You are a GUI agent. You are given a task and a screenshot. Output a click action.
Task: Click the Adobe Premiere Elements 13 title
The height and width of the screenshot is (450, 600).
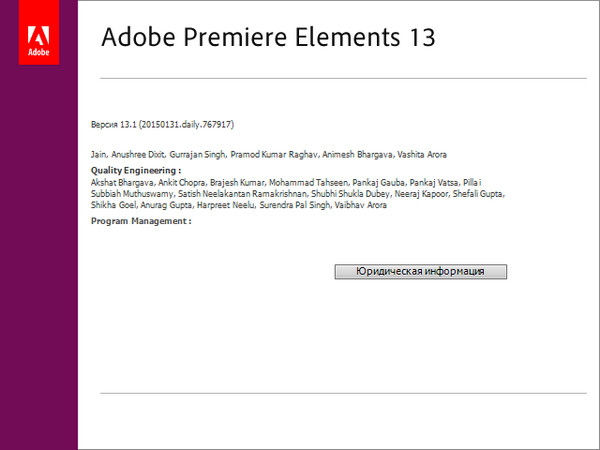[x=269, y=38]
